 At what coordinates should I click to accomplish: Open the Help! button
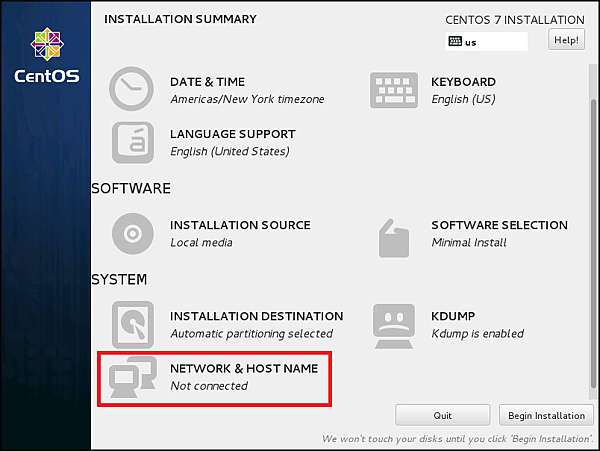566,40
